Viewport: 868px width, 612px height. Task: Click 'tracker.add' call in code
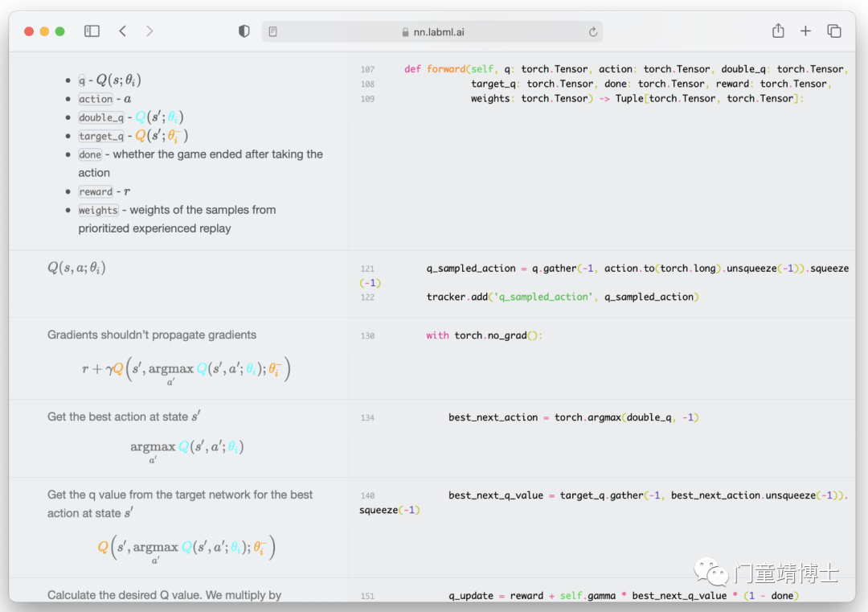point(457,297)
